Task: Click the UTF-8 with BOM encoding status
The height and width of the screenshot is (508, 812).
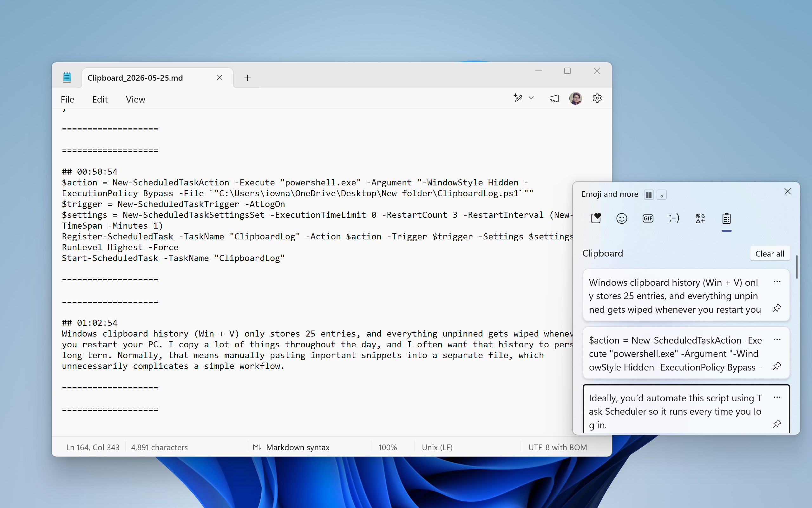Action: [558, 447]
